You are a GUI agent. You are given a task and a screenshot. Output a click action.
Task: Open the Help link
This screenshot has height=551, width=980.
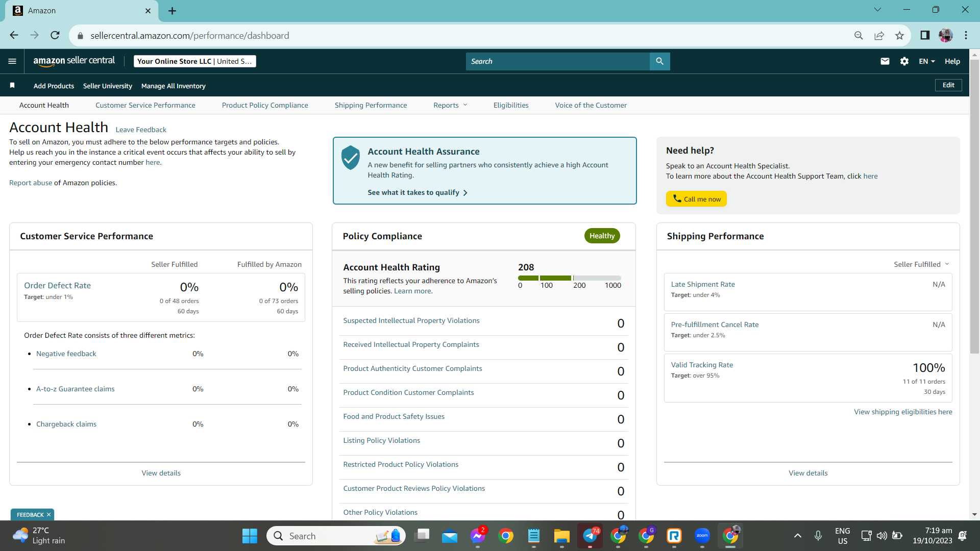click(952, 61)
